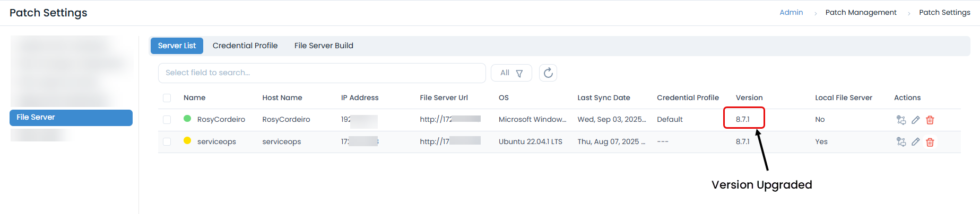The width and height of the screenshot is (980, 214).
Task: Click the yellow status dot of serviceops
Action: pyautogui.click(x=187, y=141)
